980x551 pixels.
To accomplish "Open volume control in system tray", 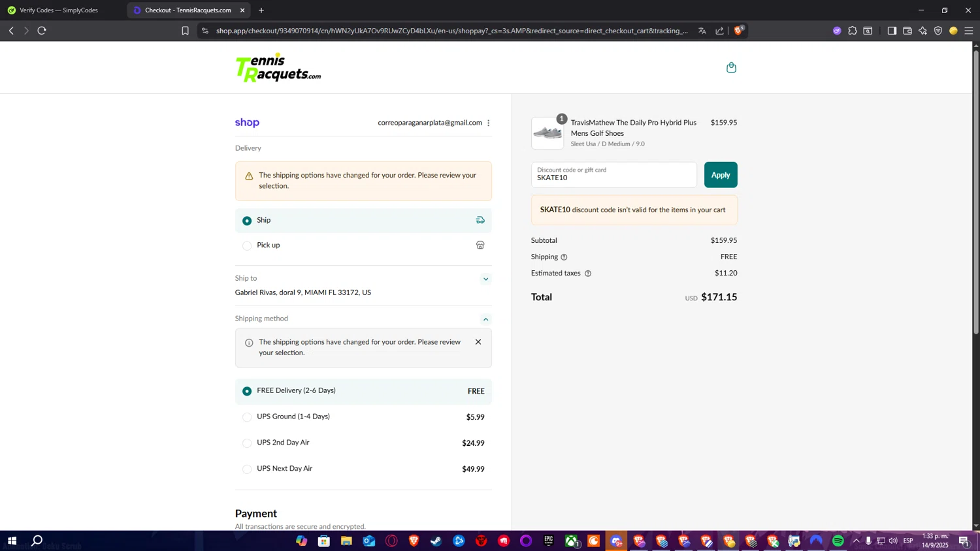I will point(893,541).
